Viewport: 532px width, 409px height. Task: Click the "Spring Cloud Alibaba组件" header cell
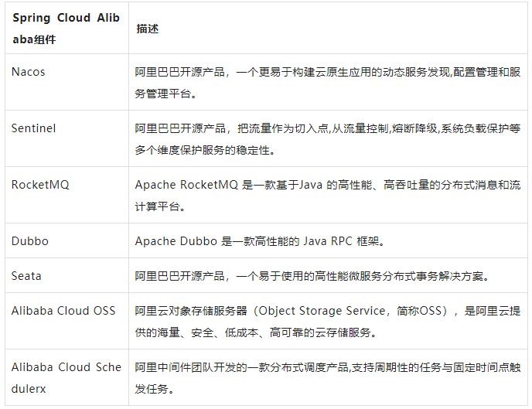(66, 29)
